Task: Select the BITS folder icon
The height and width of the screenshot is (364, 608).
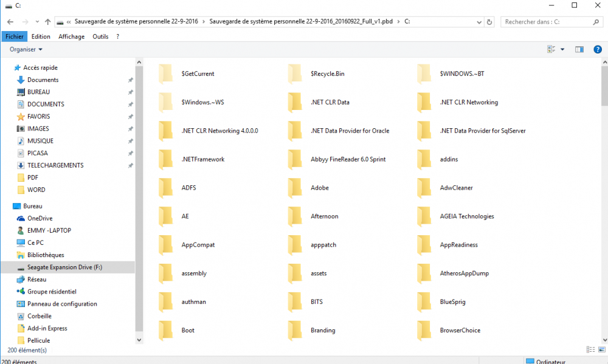Action: pyautogui.click(x=295, y=301)
